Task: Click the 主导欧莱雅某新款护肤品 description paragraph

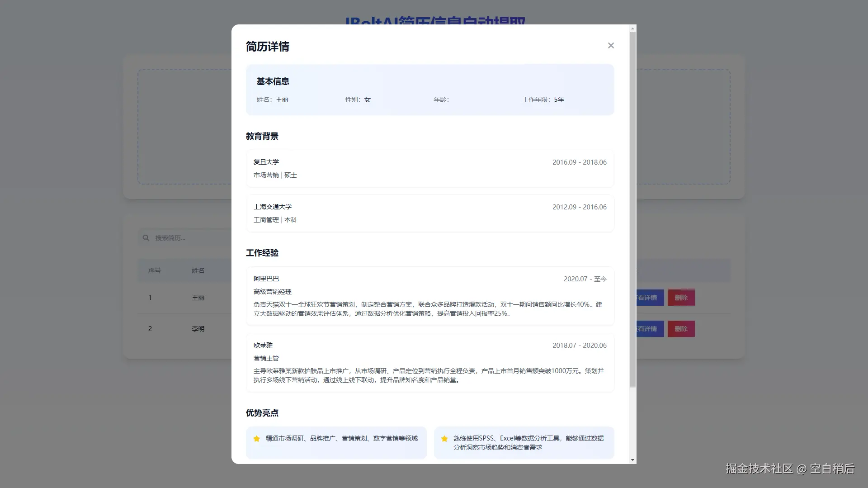Action: pos(429,375)
